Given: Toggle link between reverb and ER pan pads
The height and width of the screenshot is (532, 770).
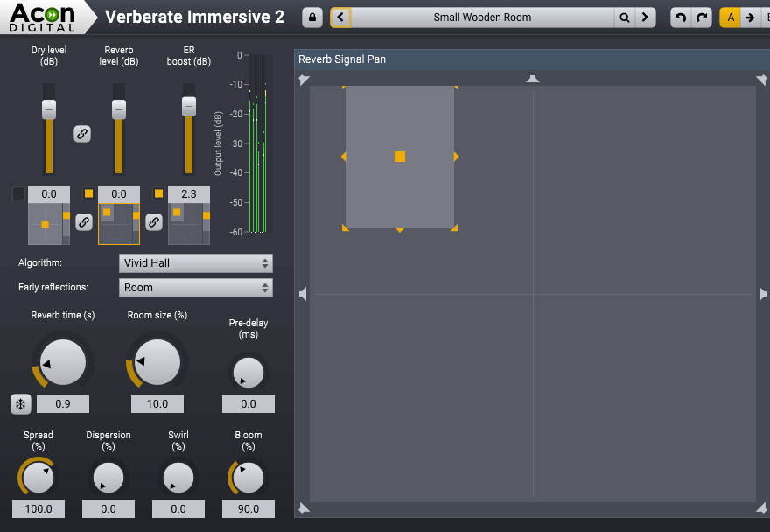Looking at the screenshot, I should (154, 222).
